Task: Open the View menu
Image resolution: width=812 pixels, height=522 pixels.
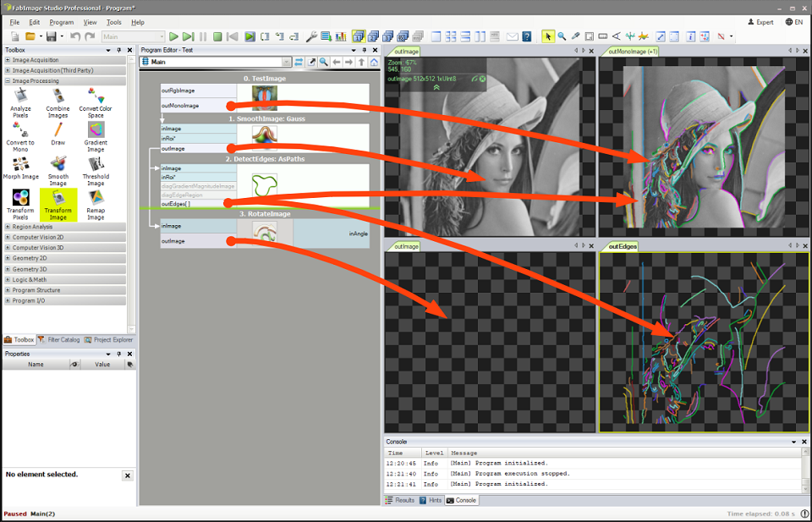Action: pos(91,22)
